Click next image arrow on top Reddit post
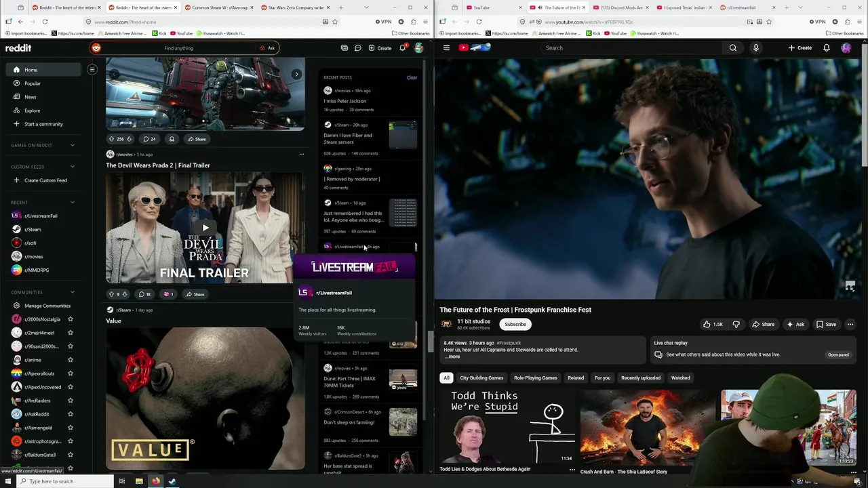 point(296,75)
